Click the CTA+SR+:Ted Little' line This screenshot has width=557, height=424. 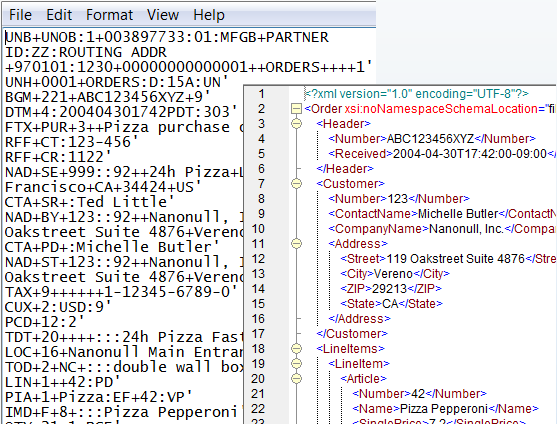click(x=90, y=202)
